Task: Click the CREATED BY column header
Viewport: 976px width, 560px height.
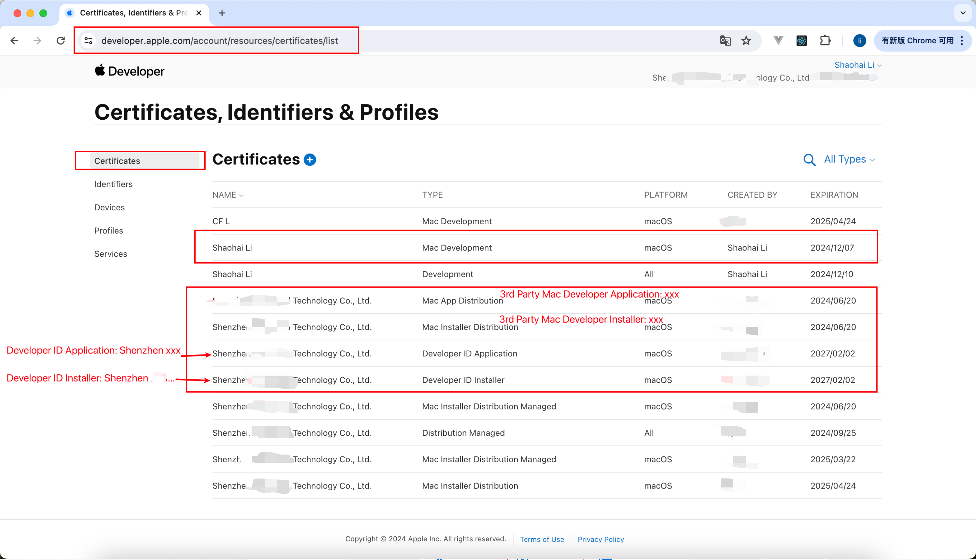Action: 752,195
